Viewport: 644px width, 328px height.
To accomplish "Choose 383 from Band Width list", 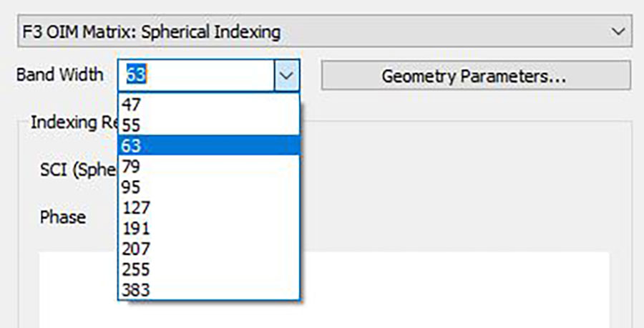I will pyautogui.click(x=209, y=290).
